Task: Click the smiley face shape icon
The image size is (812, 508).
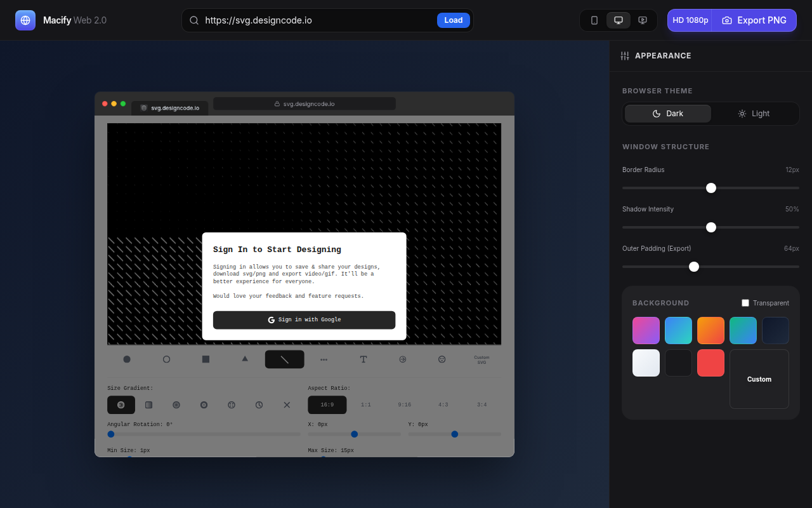Action: pyautogui.click(x=442, y=359)
